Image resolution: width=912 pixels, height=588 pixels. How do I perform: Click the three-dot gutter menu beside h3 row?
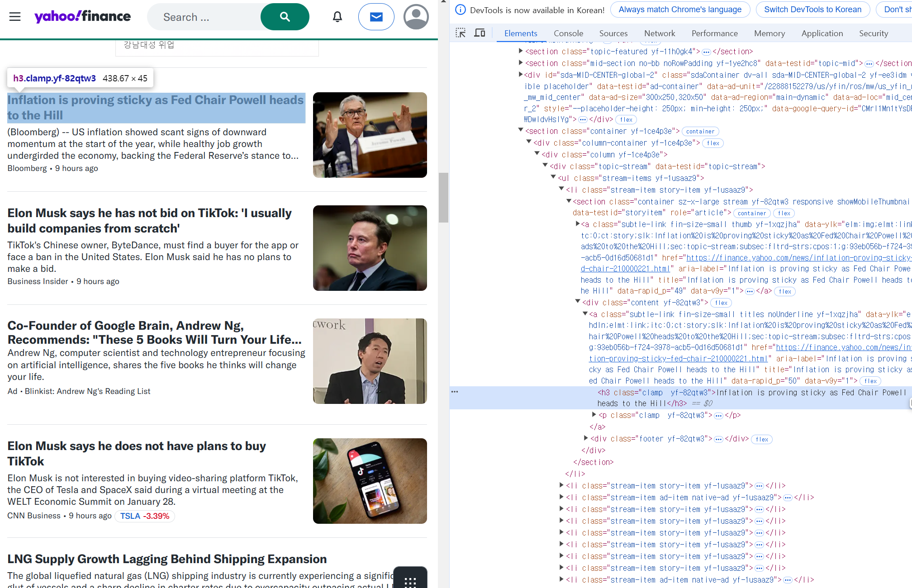tap(455, 392)
